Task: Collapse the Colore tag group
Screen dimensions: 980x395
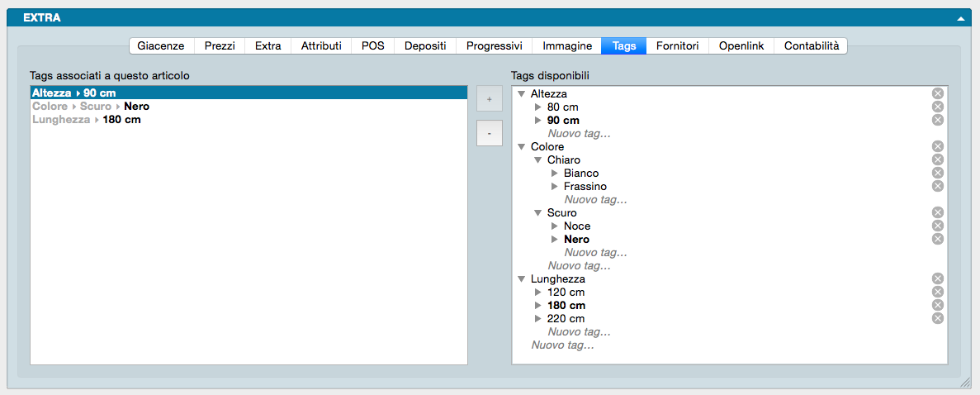Action: pos(522,147)
